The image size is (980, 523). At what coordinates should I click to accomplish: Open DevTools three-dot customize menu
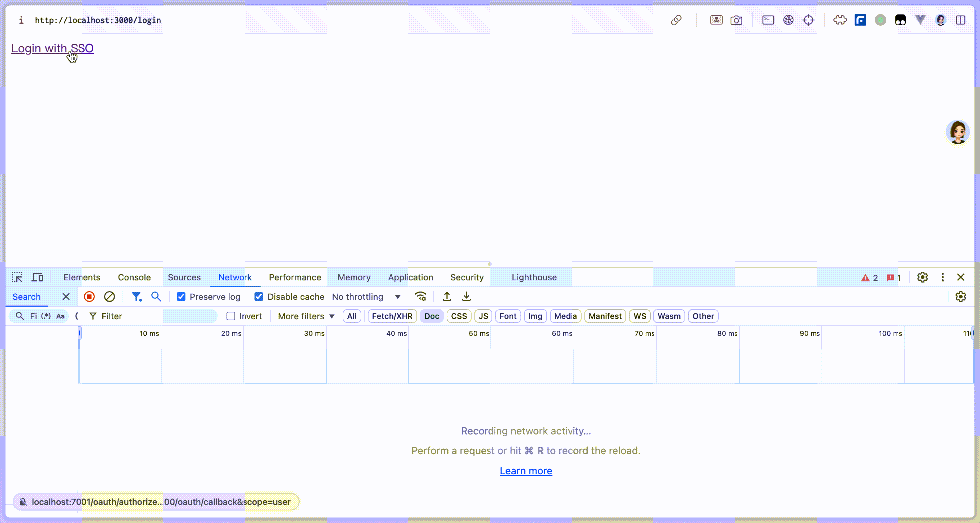942,277
